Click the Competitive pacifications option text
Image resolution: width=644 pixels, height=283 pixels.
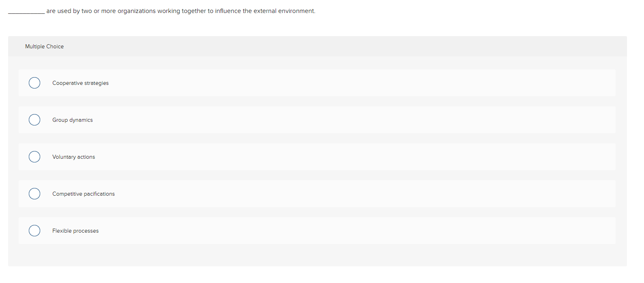click(83, 194)
